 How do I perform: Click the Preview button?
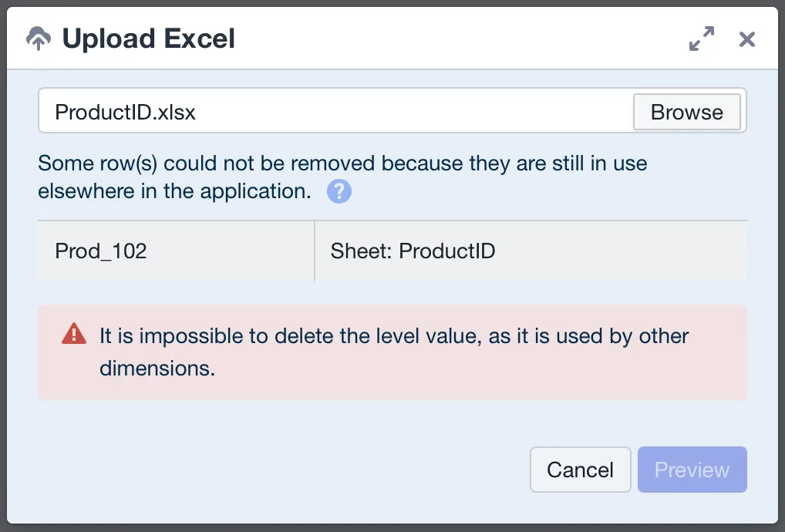692,470
